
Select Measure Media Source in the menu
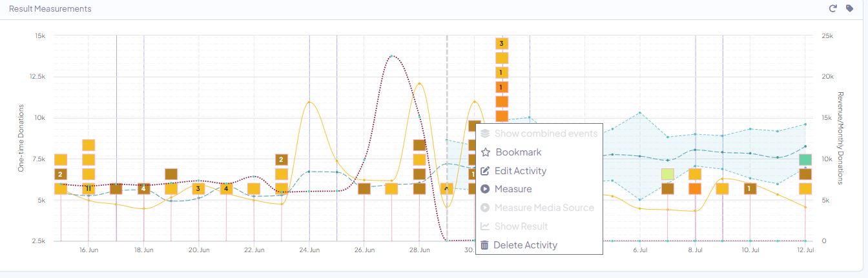click(x=544, y=208)
